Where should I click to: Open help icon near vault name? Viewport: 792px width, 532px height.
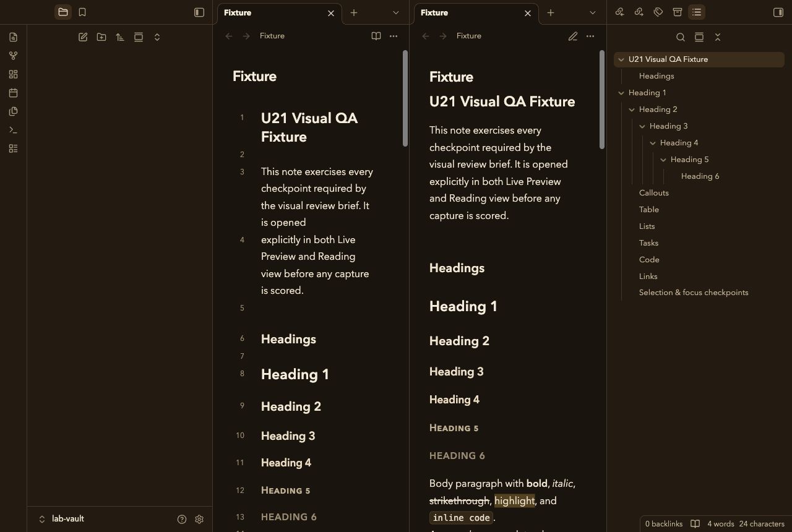tap(182, 520)
